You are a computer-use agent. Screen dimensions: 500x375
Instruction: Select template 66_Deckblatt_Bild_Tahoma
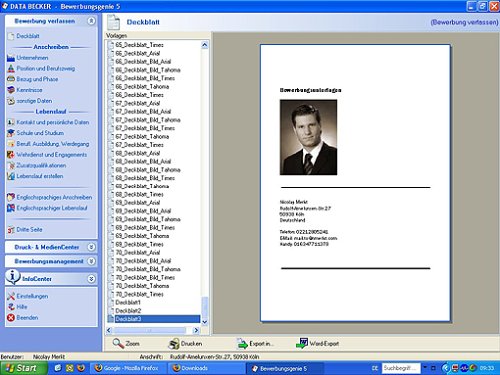pos(148,70)
